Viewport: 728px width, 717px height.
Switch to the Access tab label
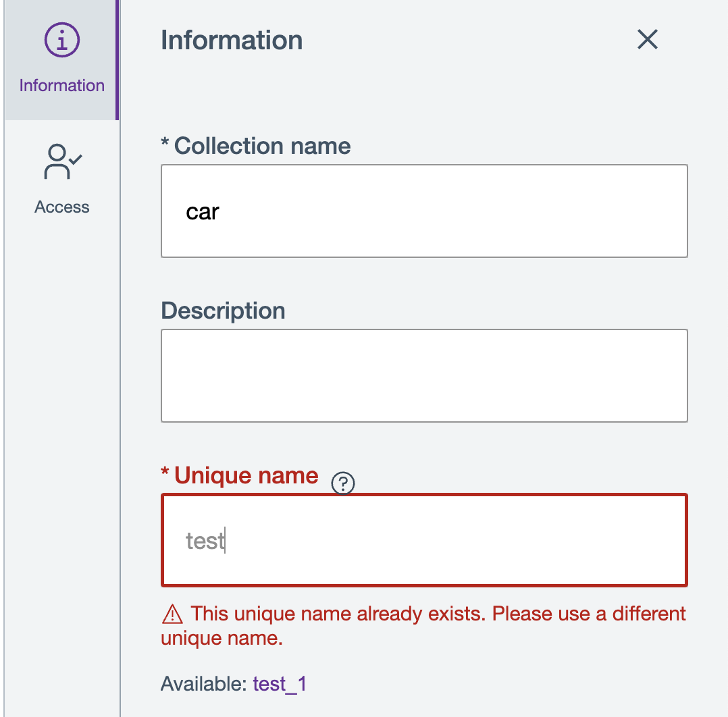[62, 207]
